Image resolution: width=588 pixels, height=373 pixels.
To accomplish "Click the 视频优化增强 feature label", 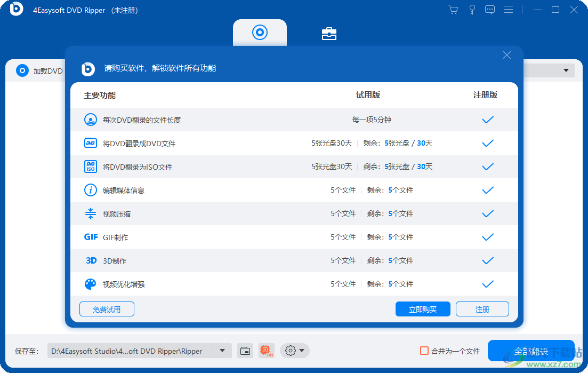I will tap(123, 284).
